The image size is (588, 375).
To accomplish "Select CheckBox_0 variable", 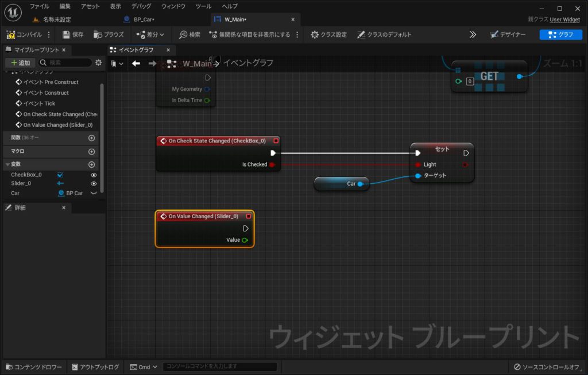I will [x=26, y=175].
